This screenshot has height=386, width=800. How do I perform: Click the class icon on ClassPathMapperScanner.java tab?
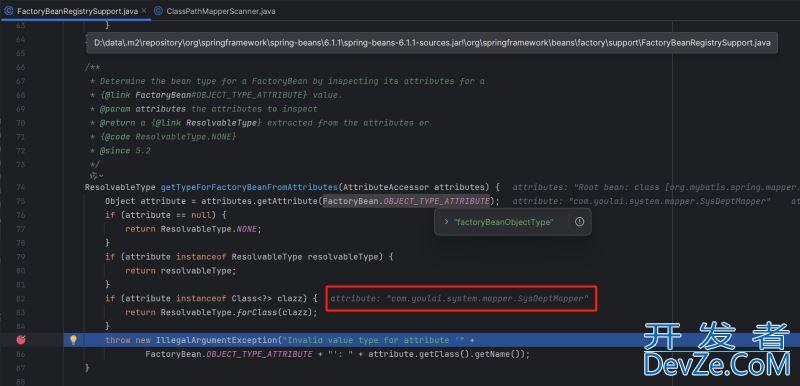pyautogui.click(x=158, y=11)
